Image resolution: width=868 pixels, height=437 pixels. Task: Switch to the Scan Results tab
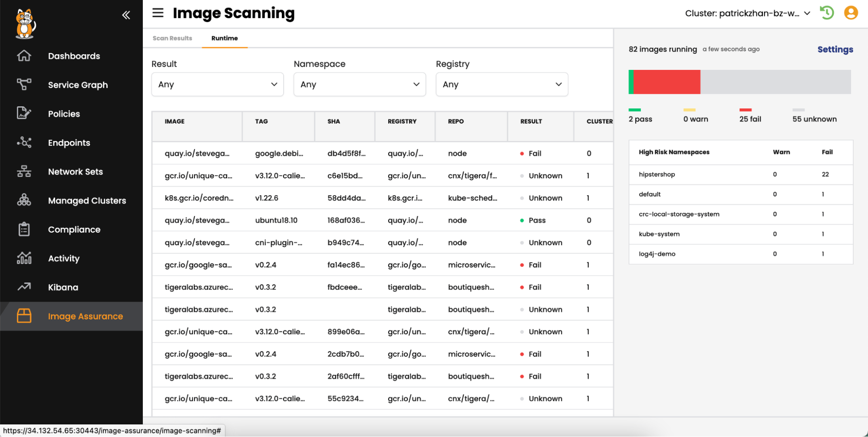tap(172, 38)
